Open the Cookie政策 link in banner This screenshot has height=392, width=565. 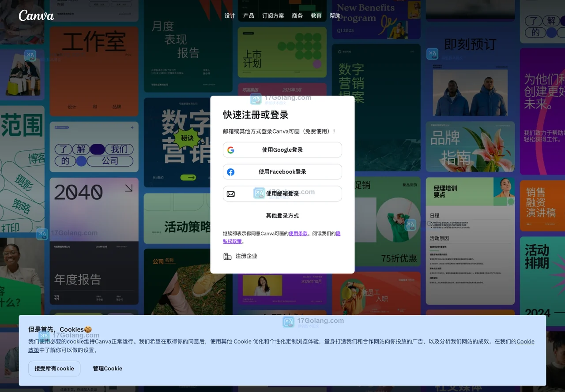[525, 341]
